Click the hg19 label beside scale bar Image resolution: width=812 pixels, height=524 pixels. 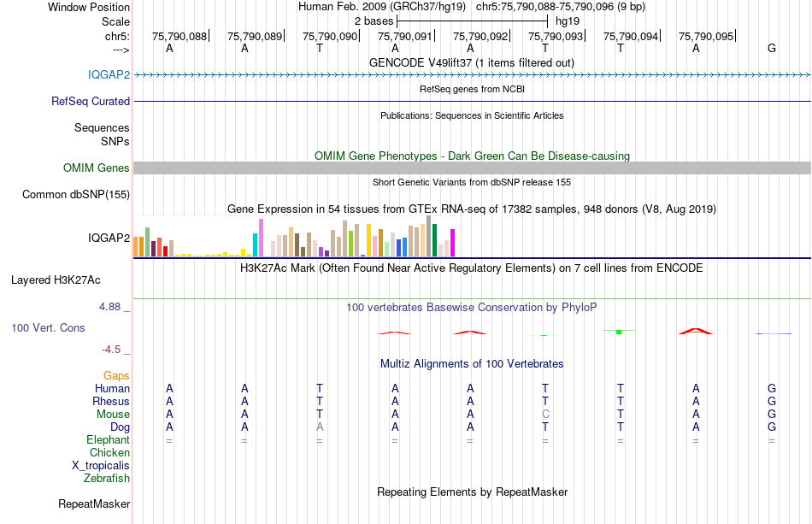coord(567,21)
